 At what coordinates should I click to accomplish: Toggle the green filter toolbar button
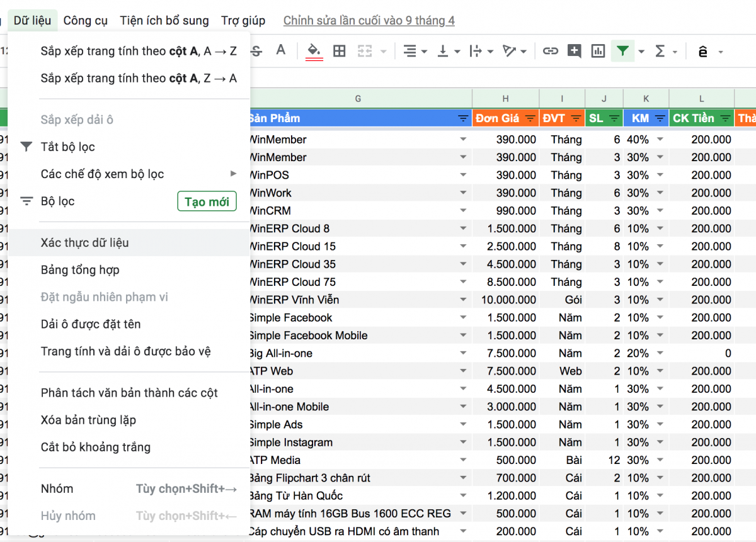pos(622,51)
